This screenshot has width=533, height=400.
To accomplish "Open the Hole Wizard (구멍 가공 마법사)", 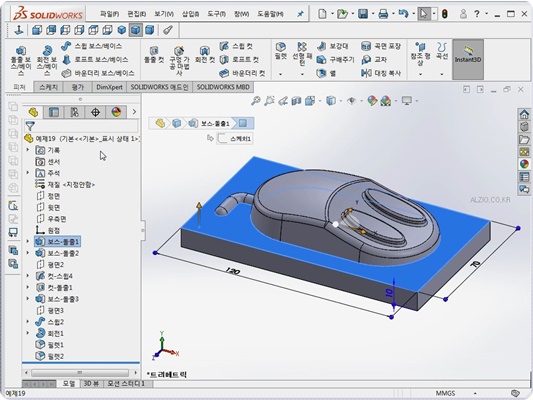I will point(179,60).
